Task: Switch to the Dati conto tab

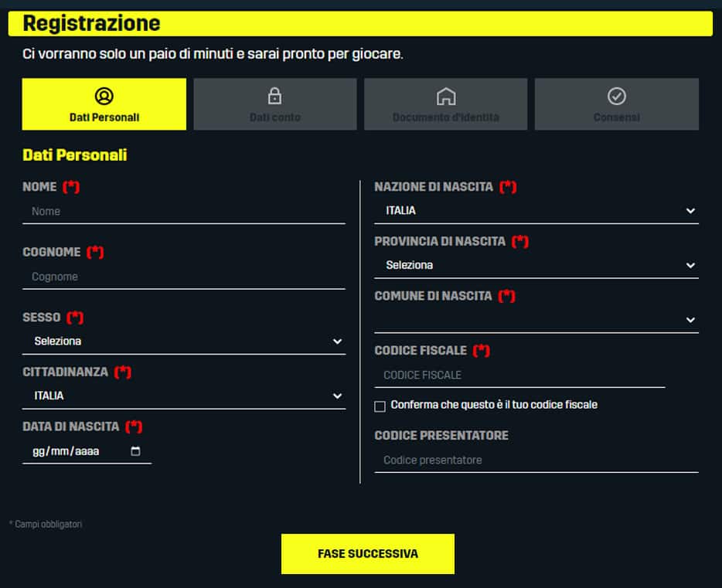Action: click(274, 104)
